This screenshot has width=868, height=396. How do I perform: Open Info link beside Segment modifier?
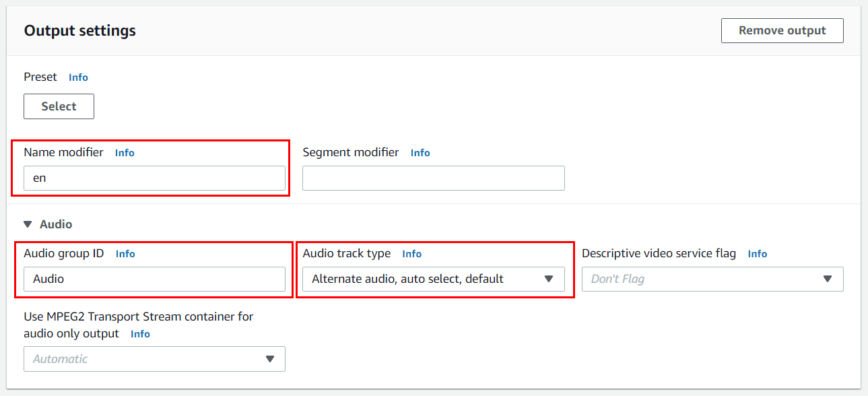click(420, 153)
